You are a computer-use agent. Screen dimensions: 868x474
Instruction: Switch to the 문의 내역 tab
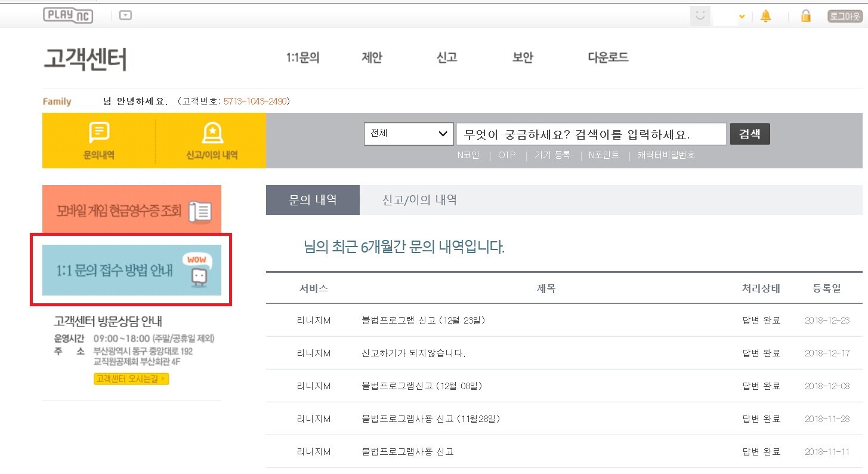[x=313, y=200]
